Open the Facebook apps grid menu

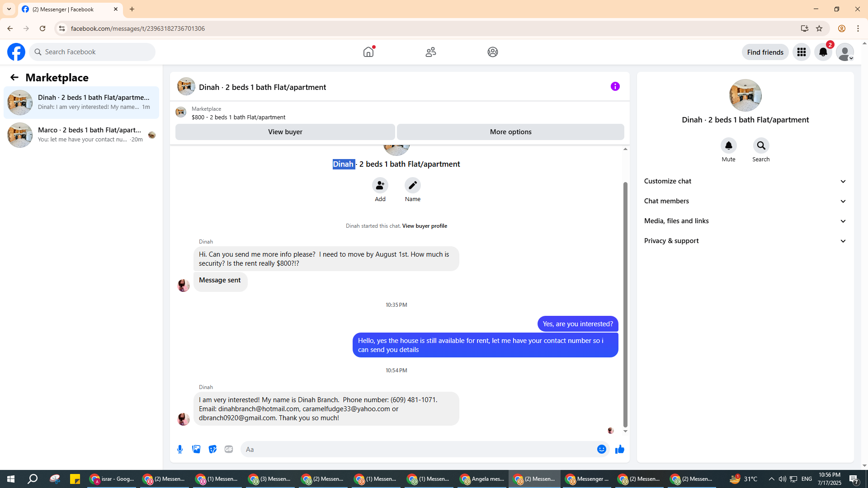click(x=801, y=52)
